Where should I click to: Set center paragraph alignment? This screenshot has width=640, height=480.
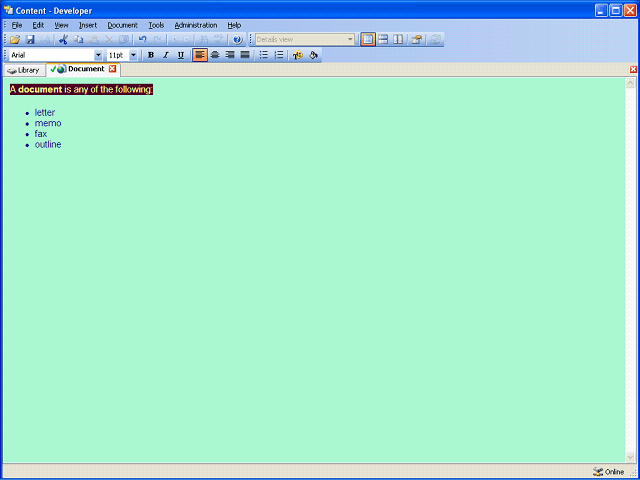coord(215,55)
